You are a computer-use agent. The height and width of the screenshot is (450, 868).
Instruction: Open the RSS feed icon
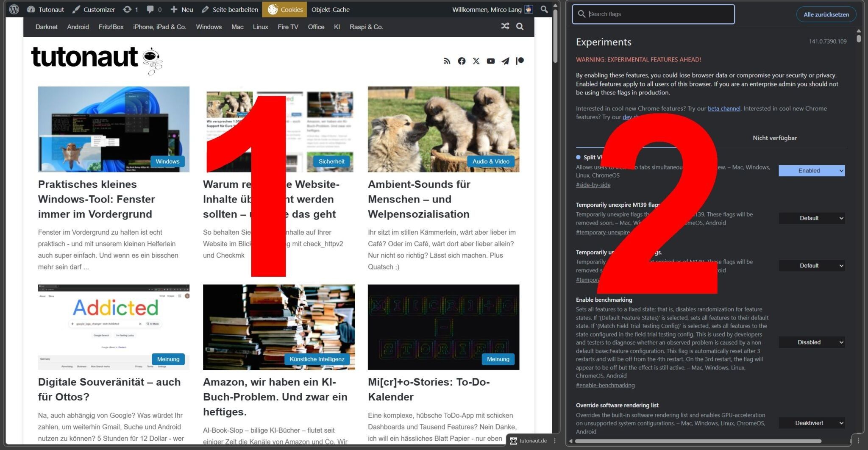[447, 61]
